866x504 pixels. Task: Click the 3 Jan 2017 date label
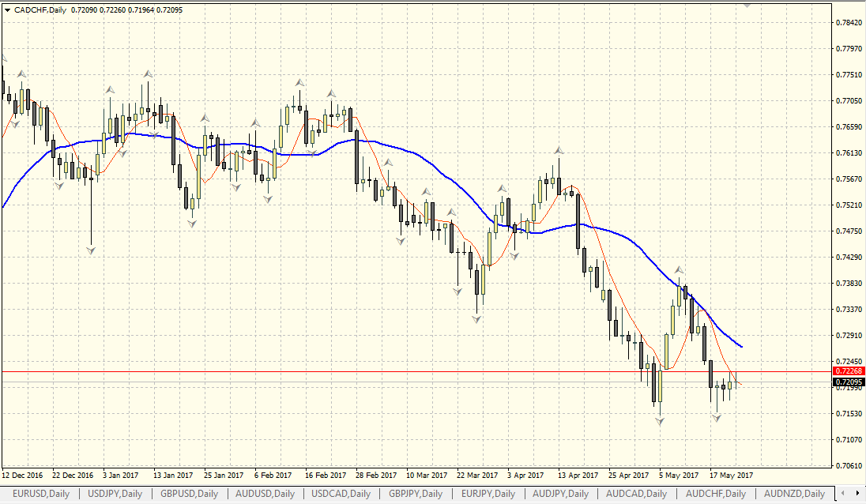pyautogui.click(x=121, y=476)
